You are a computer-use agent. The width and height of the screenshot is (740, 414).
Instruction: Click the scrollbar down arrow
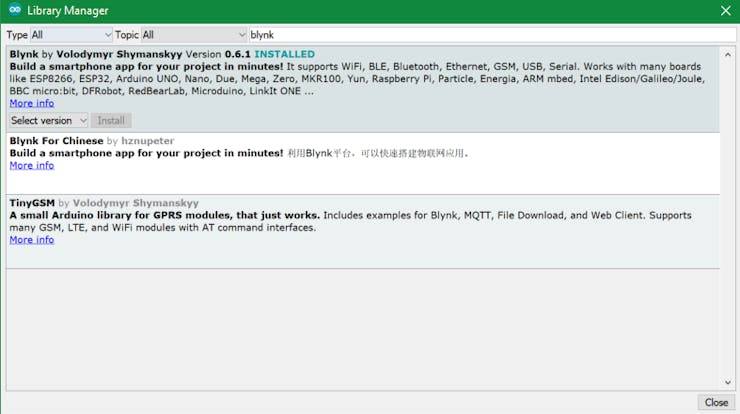click(x=728, y=382)
